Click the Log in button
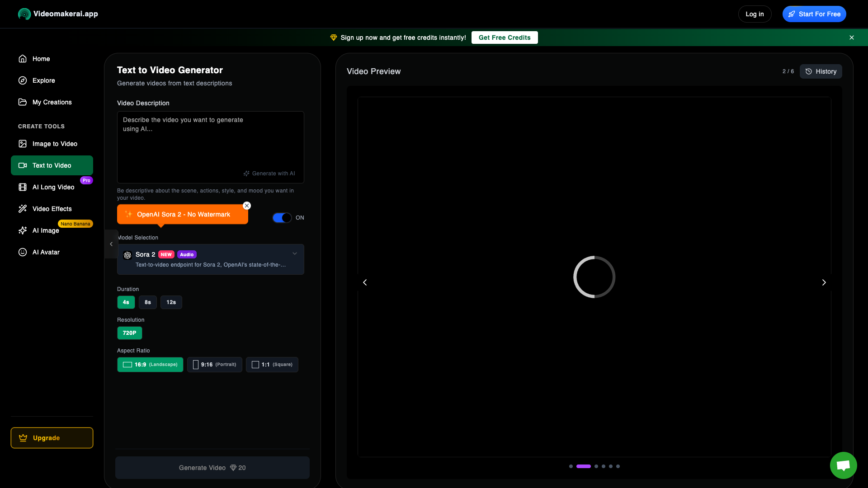The image size is (868, 488). pyautogui.click(x=755, y=14)
